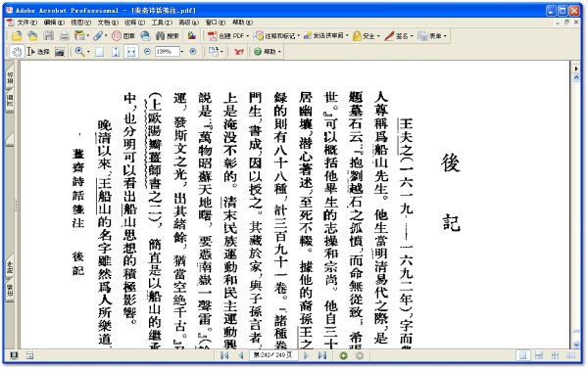Activate the Snapshot camera tool
The image size is (588, 369).
click(x=60, y=52)
